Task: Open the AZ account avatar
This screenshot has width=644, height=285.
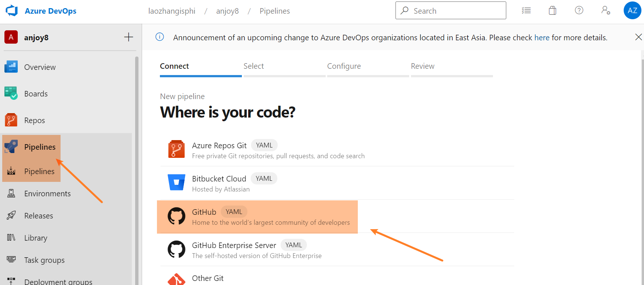Action: coord(632,10)
